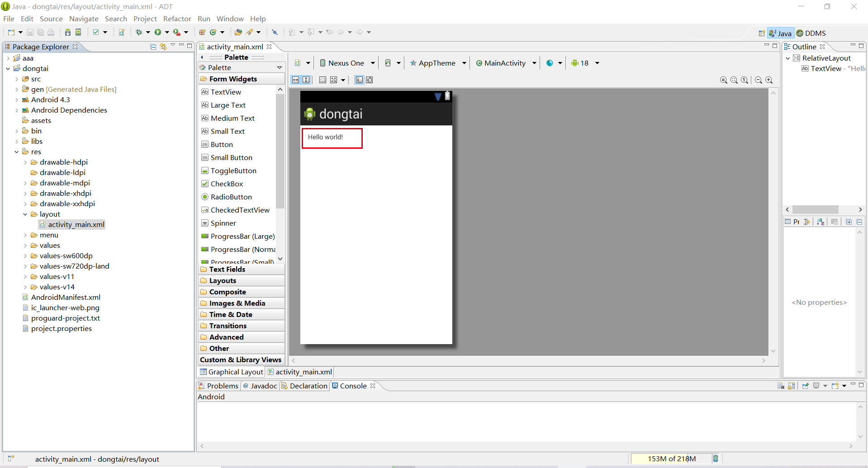This screenshot has height=468, width=868.
Task: Click the Open Perspective icon
Action: [x=762, y=33]
